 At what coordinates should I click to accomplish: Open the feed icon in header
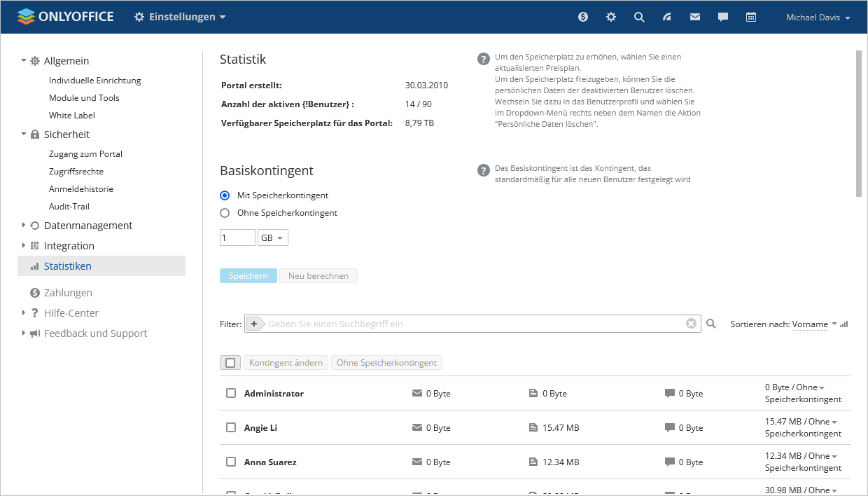pos(667,17)
